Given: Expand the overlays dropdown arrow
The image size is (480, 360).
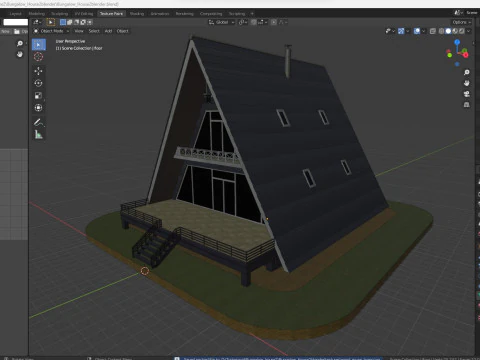Looking at the screenshot, I should pos(423,31).
